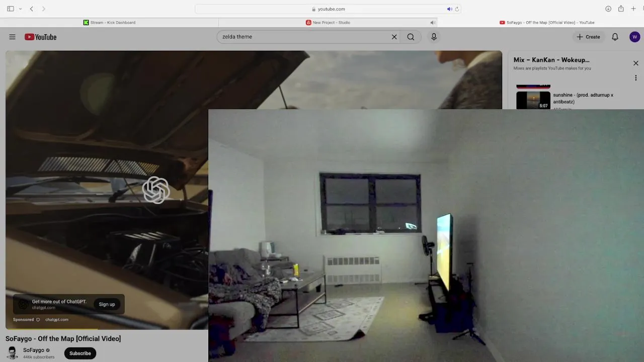The height and width of the screenshot is (362, 644).
Task: Run search with magnifying glass button
Action: point(411,37)
